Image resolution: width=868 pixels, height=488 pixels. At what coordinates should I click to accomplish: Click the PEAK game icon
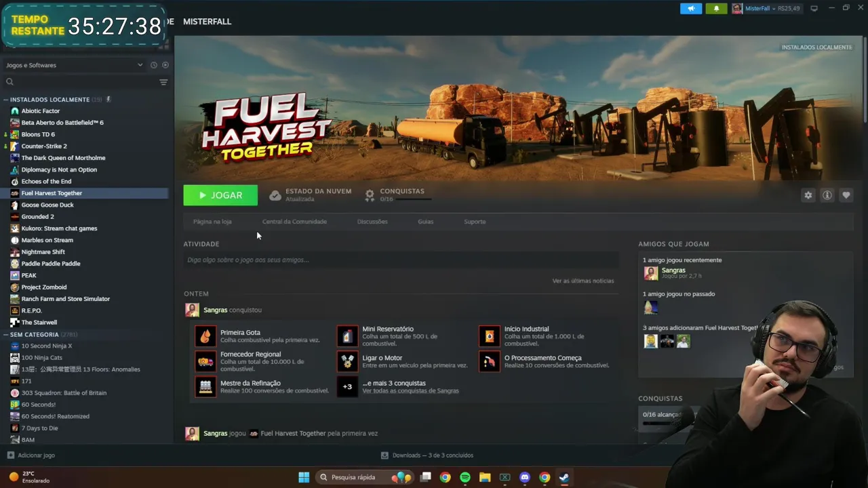pos(15,275)
